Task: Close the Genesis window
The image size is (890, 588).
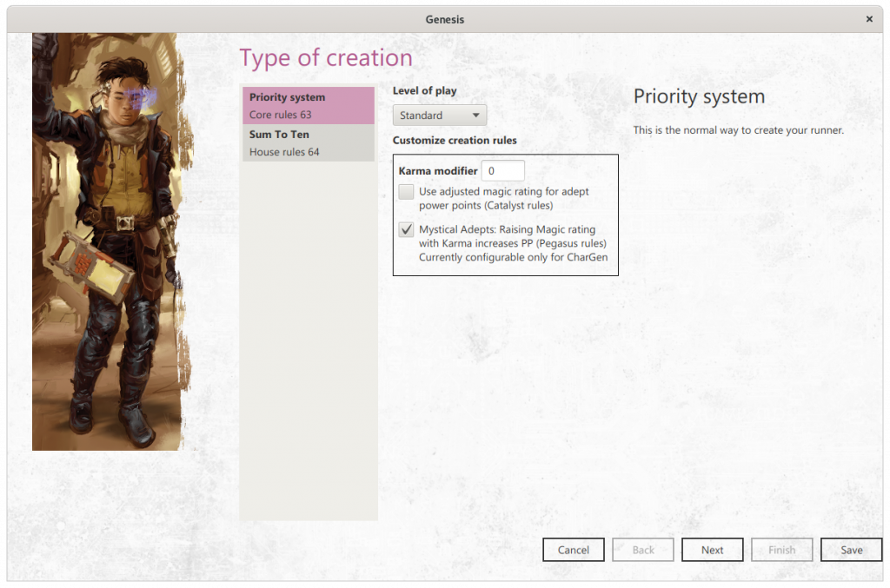Action: point(869,19)
